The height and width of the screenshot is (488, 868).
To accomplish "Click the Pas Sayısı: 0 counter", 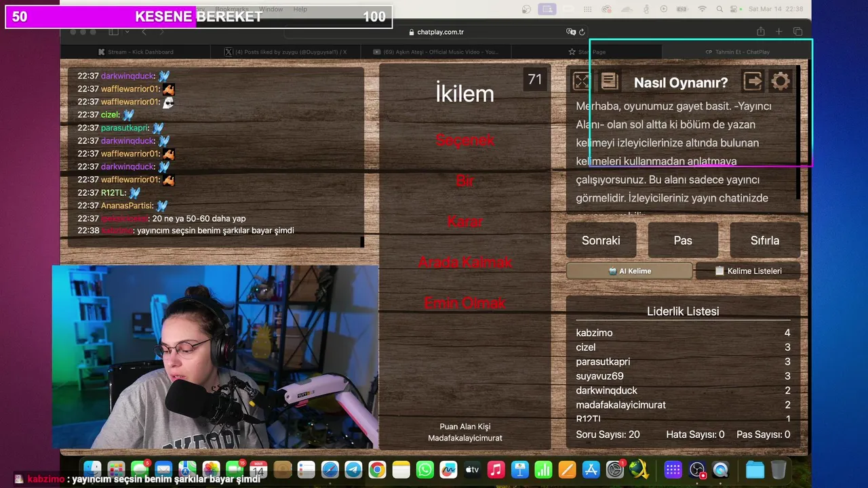I will point(763,434).
